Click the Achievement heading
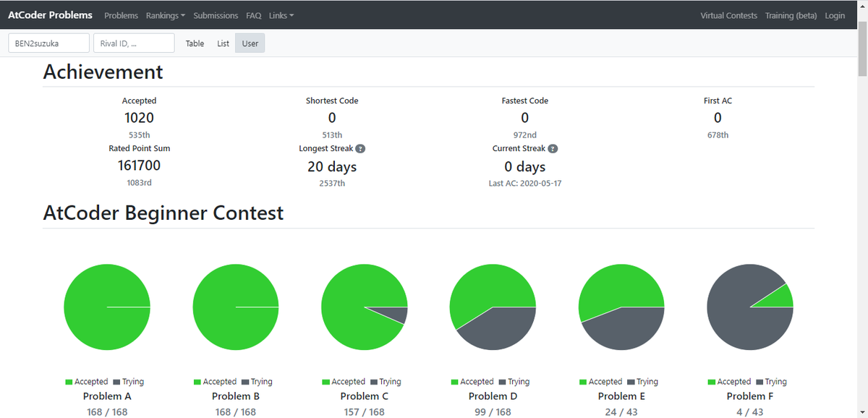Screen dimensions: 868x418 click(x=103, y=72)
